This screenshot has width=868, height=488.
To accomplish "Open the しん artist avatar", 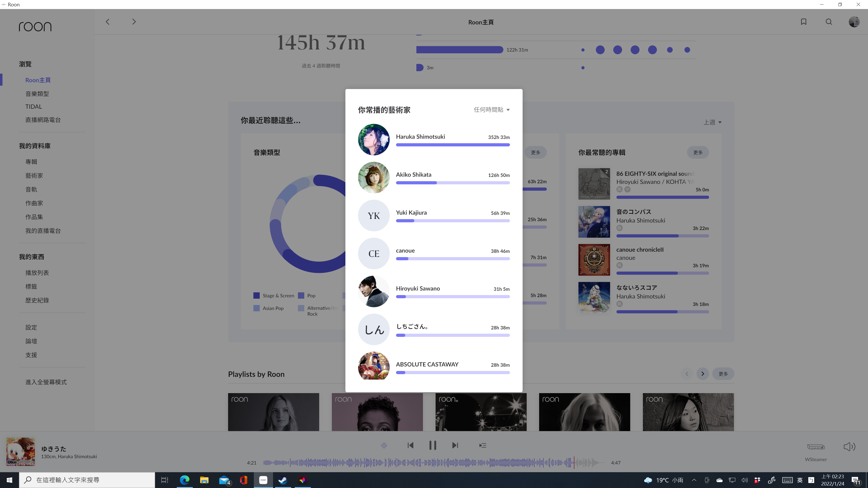I will point(374,329).
